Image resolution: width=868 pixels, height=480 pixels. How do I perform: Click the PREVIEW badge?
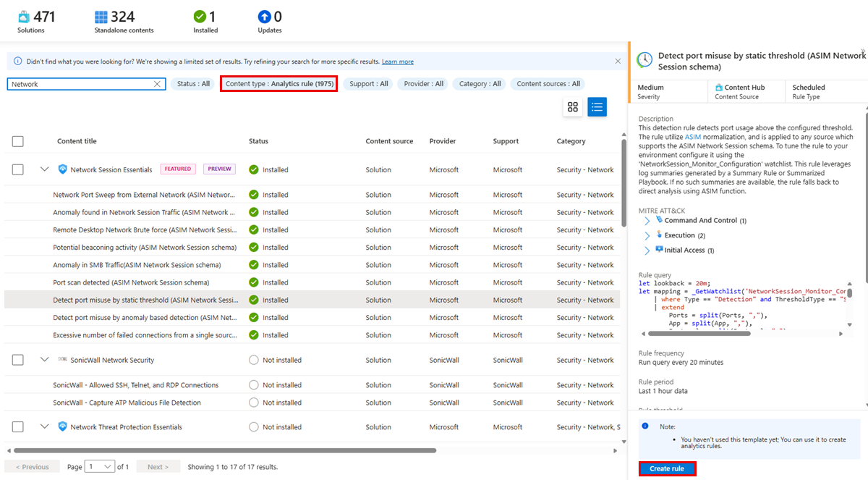click(219, 169)
